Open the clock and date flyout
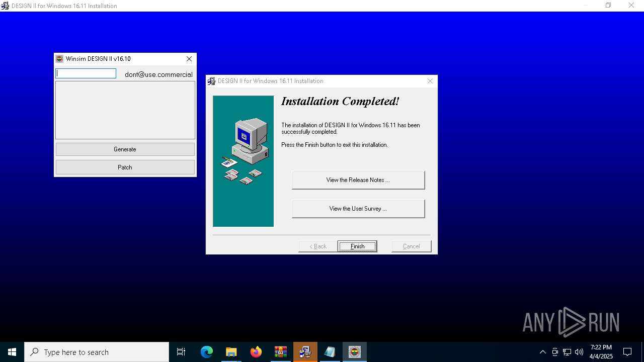The height and width of the screenshot is (362, 644). [x=601, y=352]
